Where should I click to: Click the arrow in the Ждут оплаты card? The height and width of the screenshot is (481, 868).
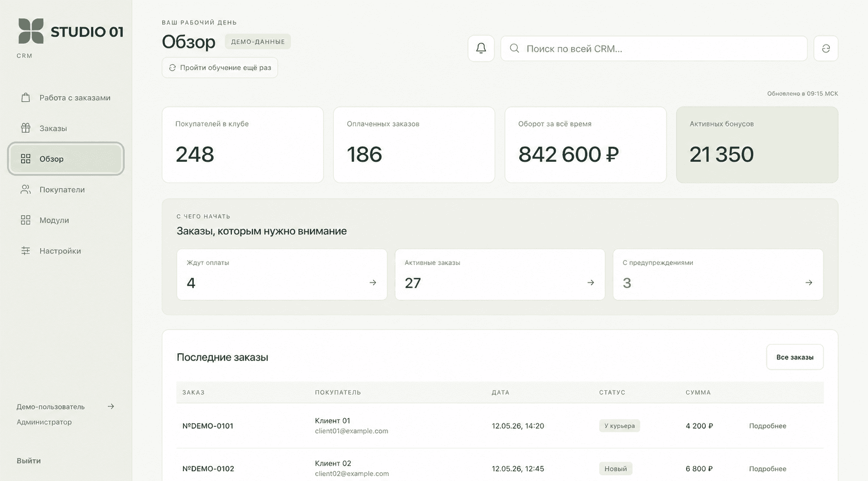[373, 283]
